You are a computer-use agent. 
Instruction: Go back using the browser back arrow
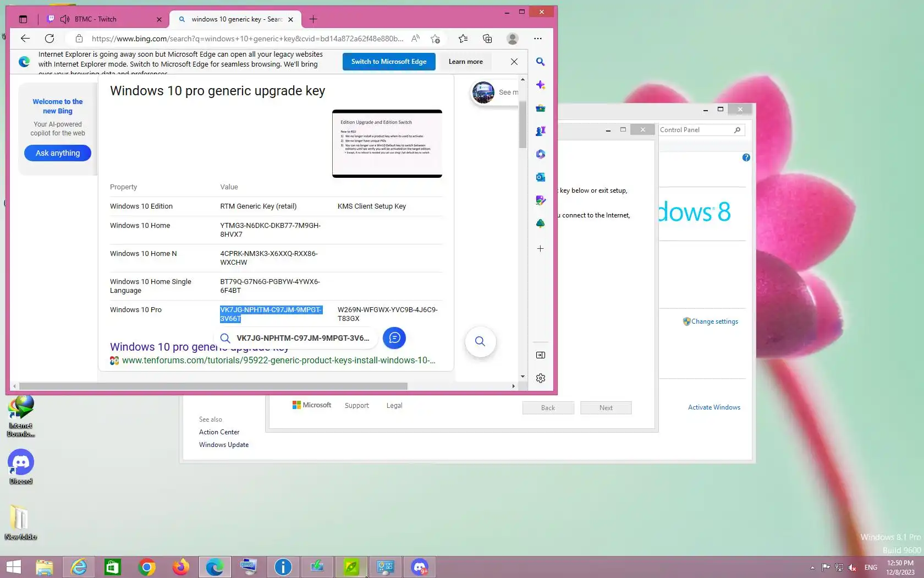pyautogui.click(x=25, y=38)
